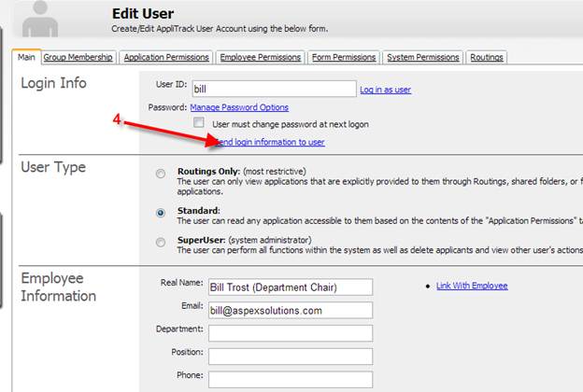Click the Real Name text field
Screen dimensions: 583x392
tap(290, 287)
